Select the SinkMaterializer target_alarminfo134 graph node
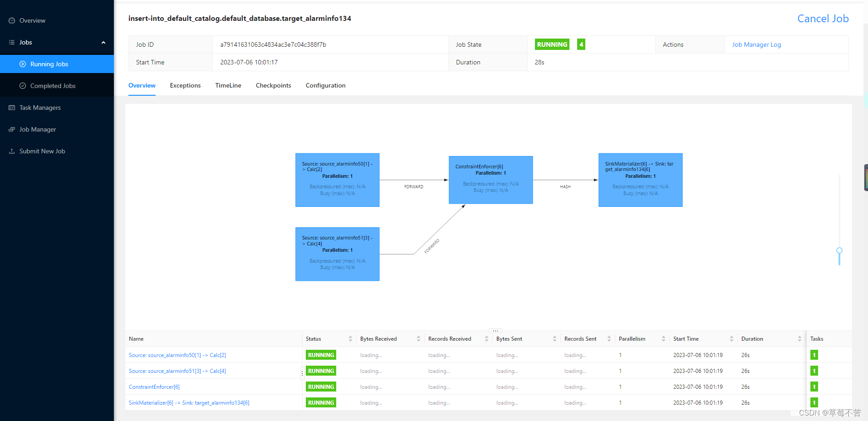This screenshot has width=868, height=421. point(640,180)
